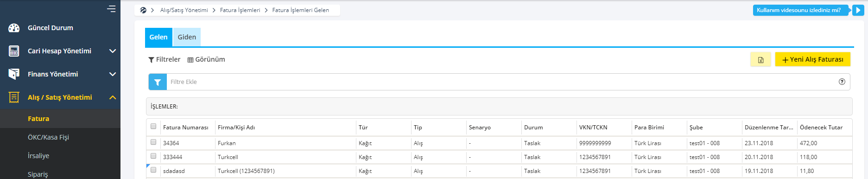Viewport: 868px width, 179px height.
Task: Click the Alış/Satış Yönetimi breadcrumb link
Action: tap(184, 10)
